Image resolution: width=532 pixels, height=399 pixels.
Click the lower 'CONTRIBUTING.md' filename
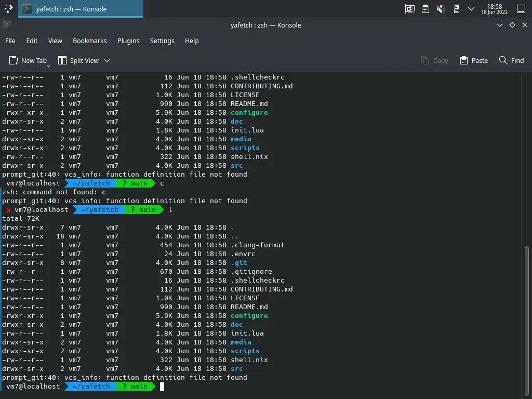point(262,289)
